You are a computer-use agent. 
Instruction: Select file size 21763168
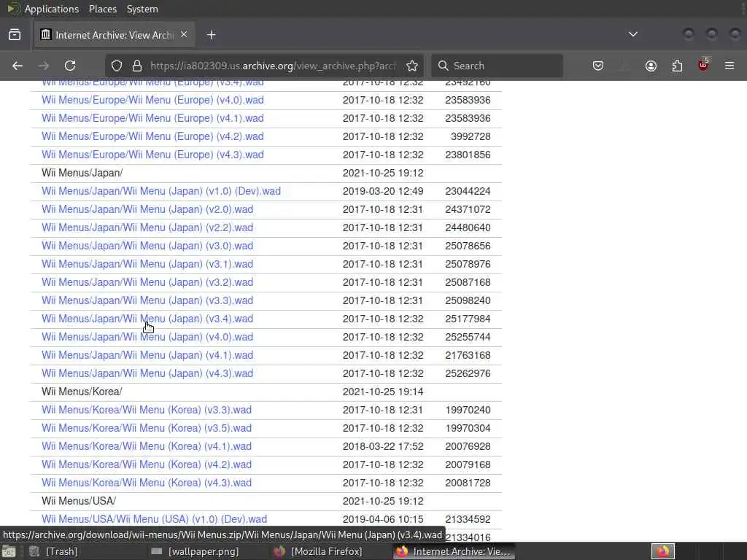[468, 355]
